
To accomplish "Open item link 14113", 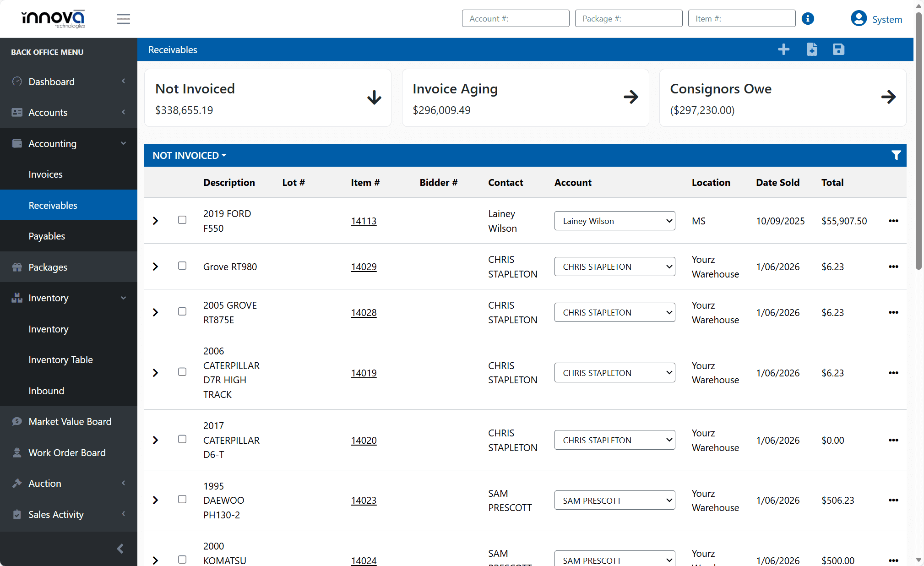I will tap(364, 221).
